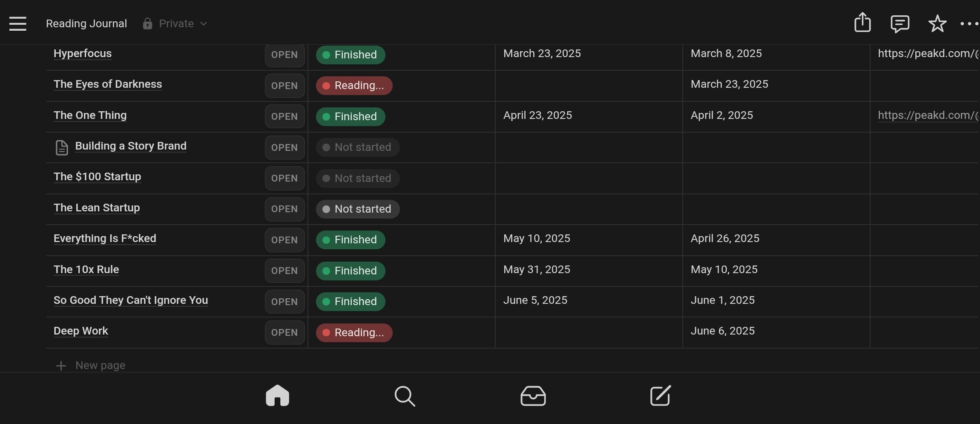This screenshot has width=980, height=424.
Task: Click the lock icon next to Private
Action: (147, 23)
